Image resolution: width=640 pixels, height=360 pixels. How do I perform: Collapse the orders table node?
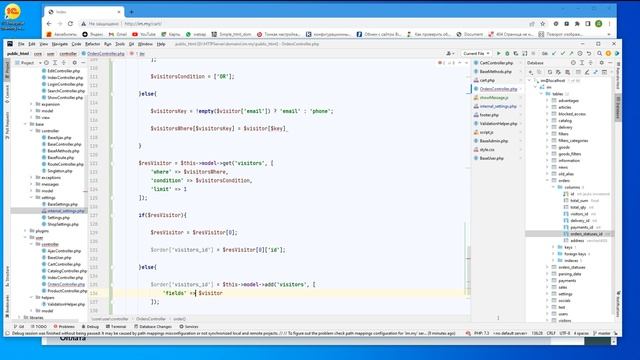(x=547, y=180)
